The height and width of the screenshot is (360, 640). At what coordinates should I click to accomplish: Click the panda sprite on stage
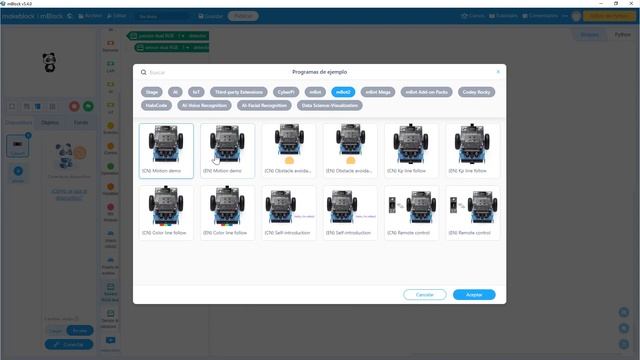(49, 62)
